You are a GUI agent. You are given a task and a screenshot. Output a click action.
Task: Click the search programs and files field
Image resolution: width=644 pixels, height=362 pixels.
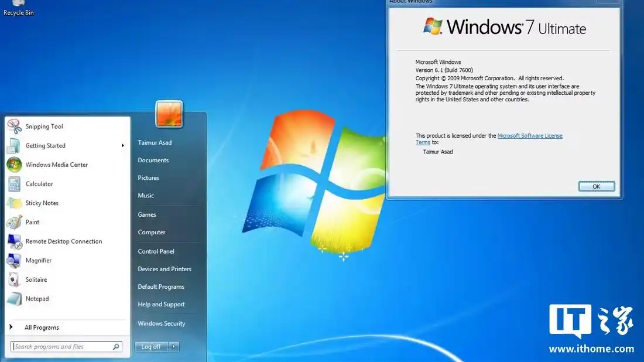coord(64,346)
